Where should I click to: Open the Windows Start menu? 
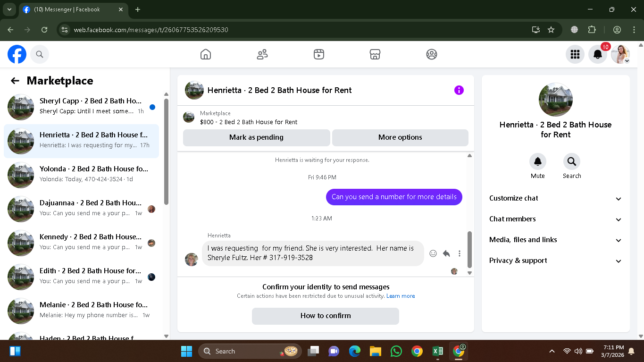click(x=187, y=351)
